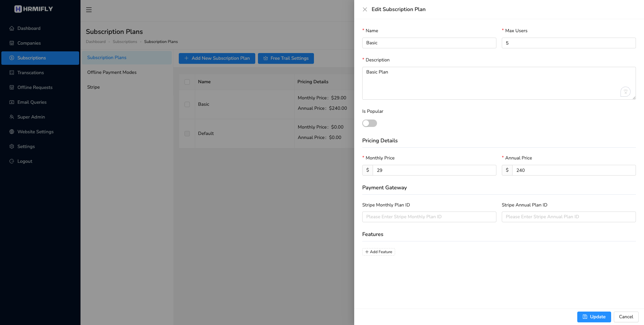Check the Basic plan row checkbox
This screenshot has width=644, height=325.
pyautogui.click(x=187, y=104)
